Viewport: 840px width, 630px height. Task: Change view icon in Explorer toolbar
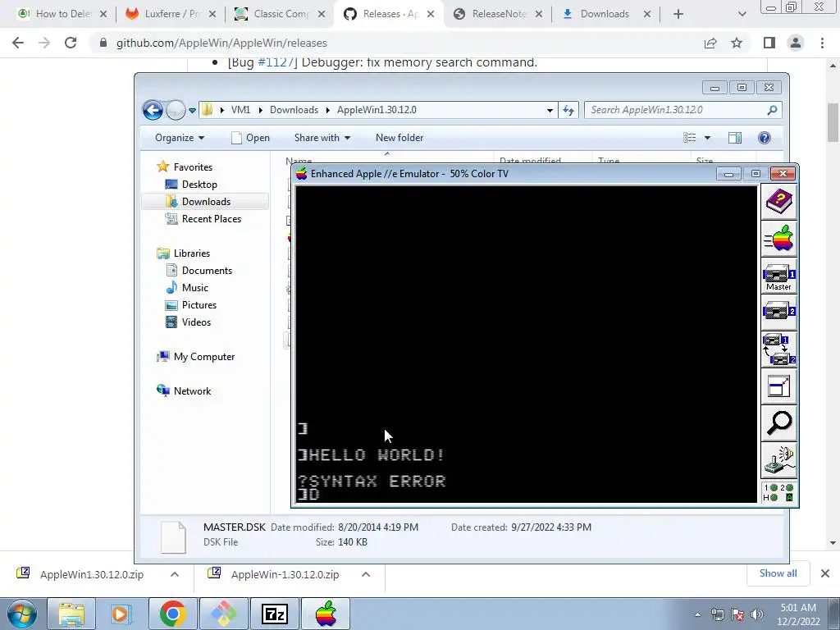(689, 138)
